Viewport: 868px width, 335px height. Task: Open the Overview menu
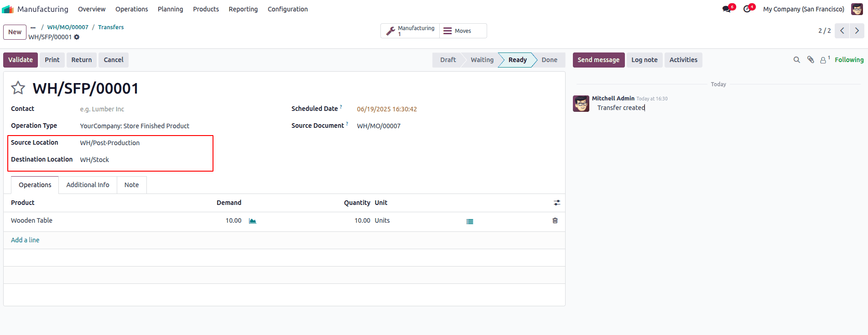[x=92, y=9]
